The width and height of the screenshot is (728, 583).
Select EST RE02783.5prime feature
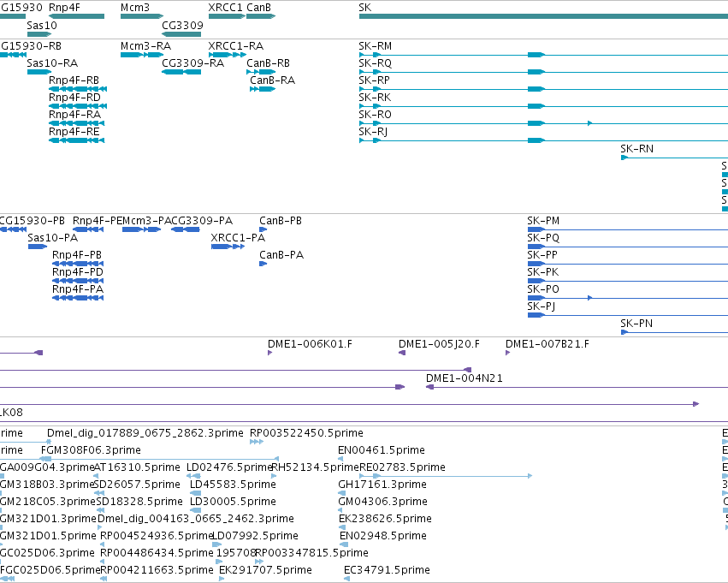[x=446, y=476]
